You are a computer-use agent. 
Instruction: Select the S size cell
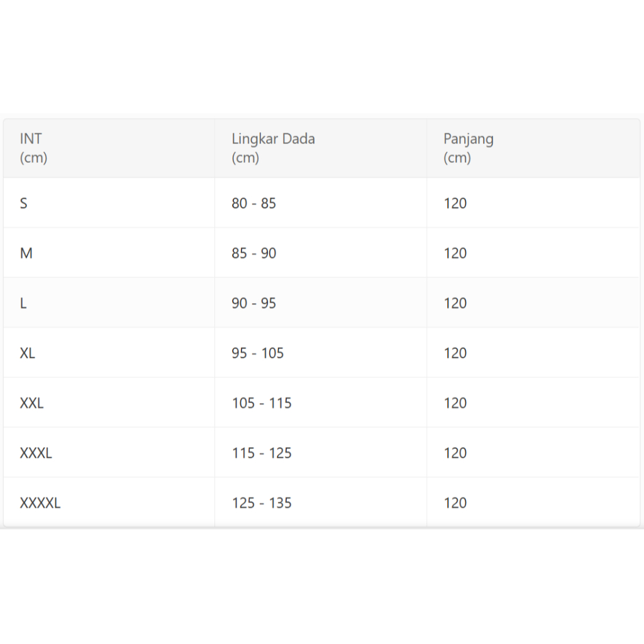[24, 203]
